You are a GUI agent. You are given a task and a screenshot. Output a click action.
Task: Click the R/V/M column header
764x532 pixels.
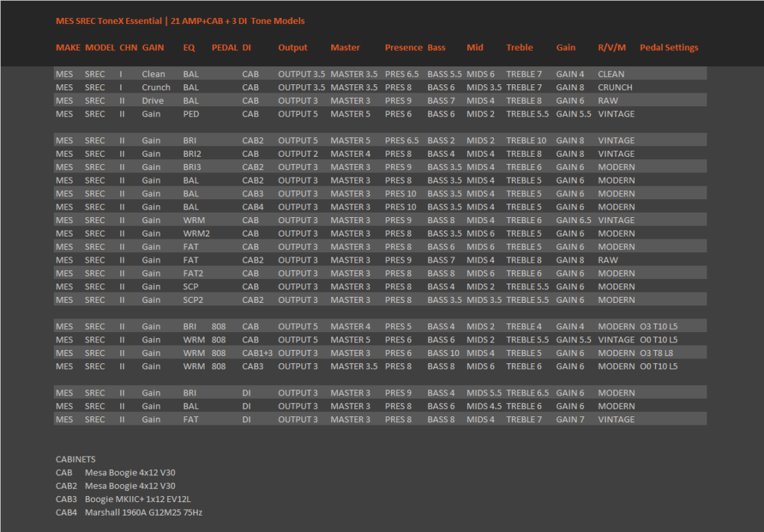(x=612, y=48)
